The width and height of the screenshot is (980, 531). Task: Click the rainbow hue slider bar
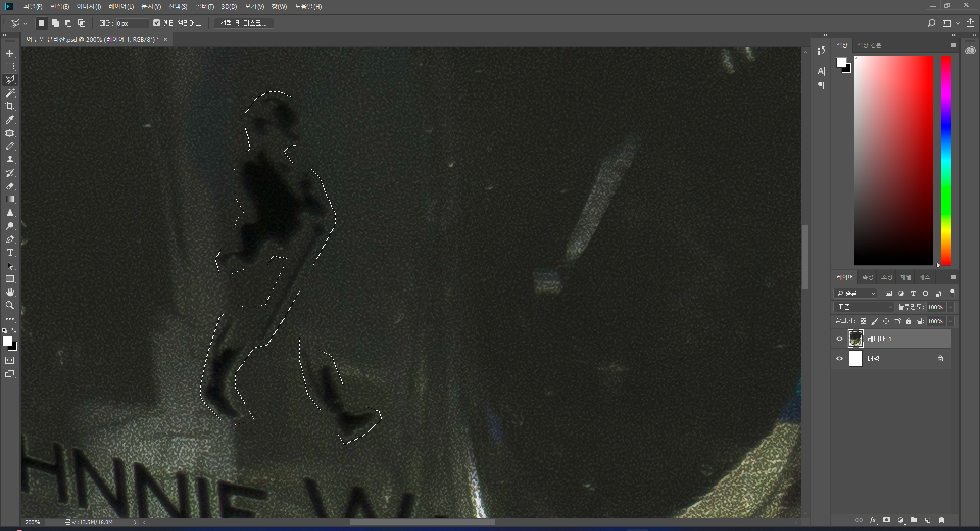[x=946, y=161]
